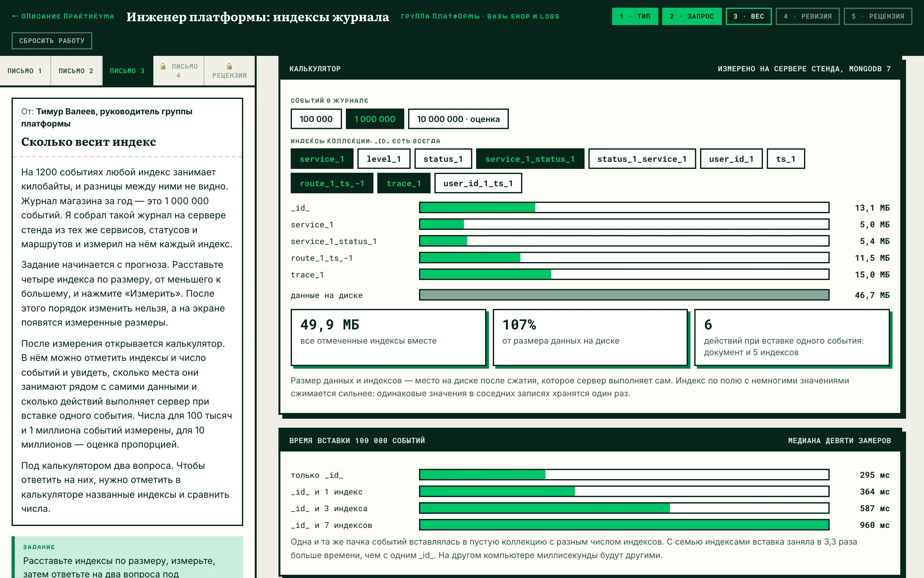Screen dimensions: 924x578
Task: Open the Письмо 1 tab
Action: tap(25, 71)
